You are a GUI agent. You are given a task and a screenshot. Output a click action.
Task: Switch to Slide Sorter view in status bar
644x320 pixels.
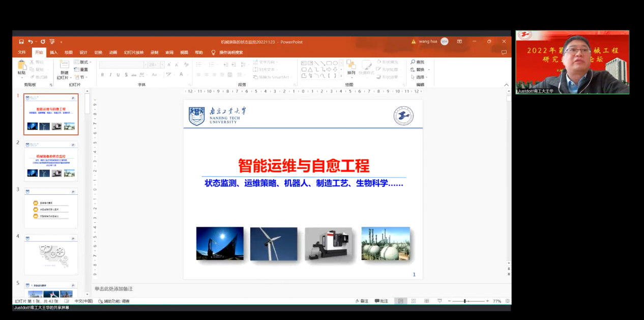coord(414,301)
